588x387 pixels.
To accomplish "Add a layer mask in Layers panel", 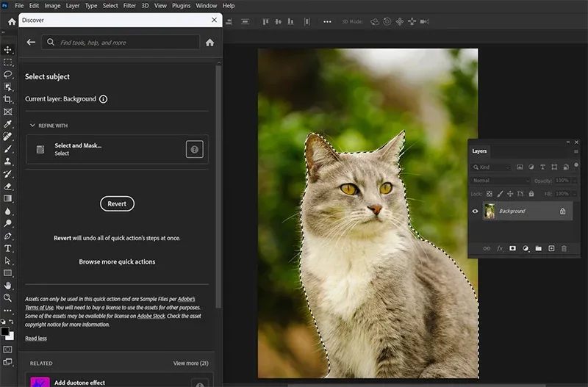I will coord(512,248).
